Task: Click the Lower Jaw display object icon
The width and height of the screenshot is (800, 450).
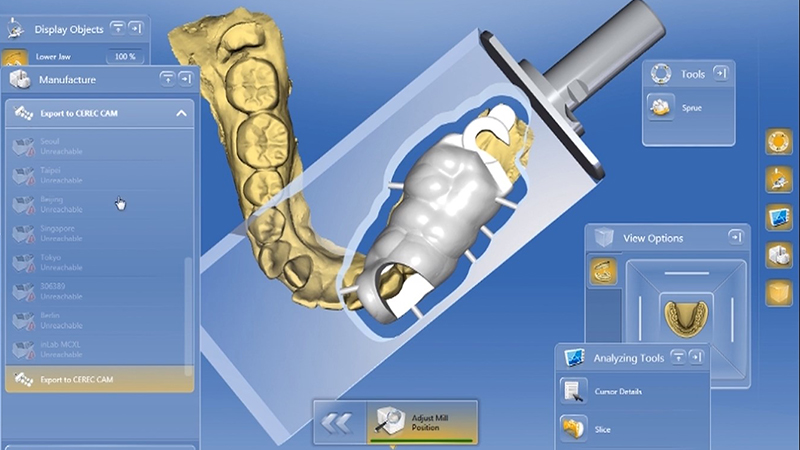Action: click(14, 60)
